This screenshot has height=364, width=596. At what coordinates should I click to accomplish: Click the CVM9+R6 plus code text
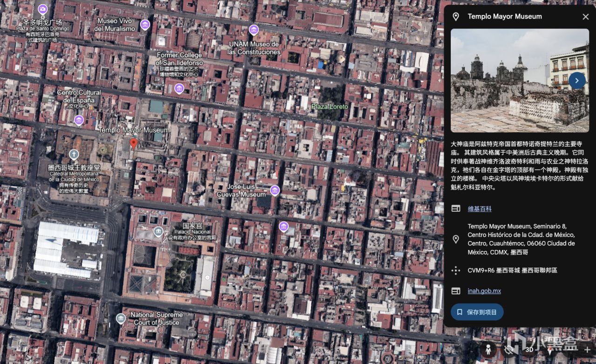pos(512,270)
